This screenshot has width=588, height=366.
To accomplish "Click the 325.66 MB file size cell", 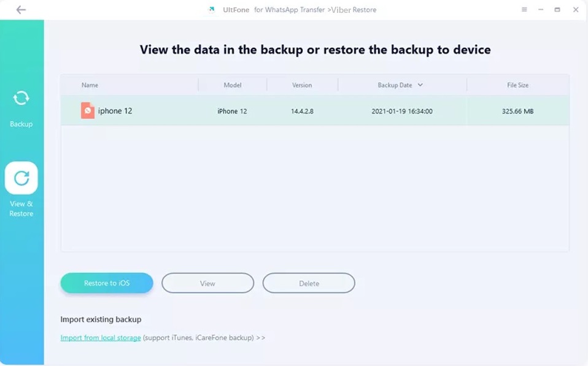I will point(518,111).
